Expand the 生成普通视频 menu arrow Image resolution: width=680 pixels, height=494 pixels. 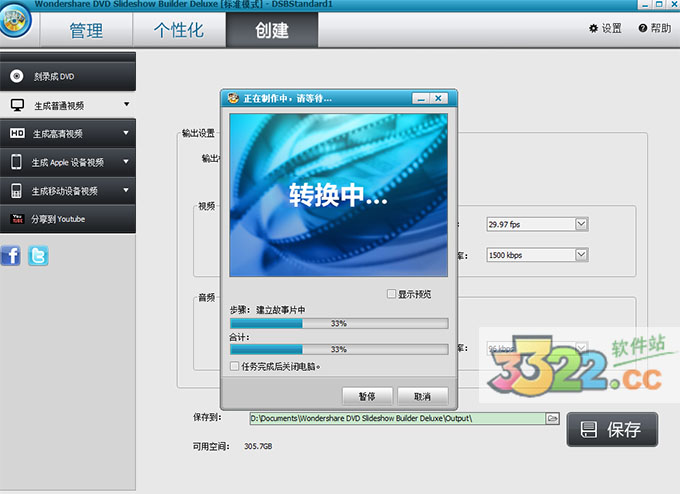(x=127, y=104)
